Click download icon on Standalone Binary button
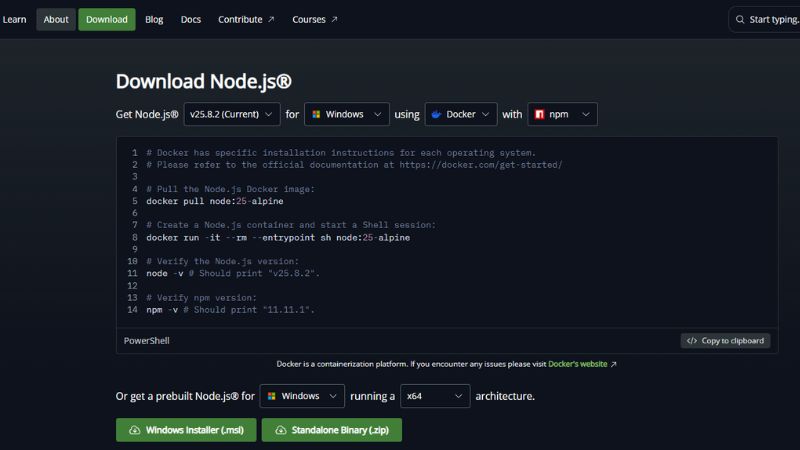The height and width of the screenshot is (450, 800). [281, 430]
